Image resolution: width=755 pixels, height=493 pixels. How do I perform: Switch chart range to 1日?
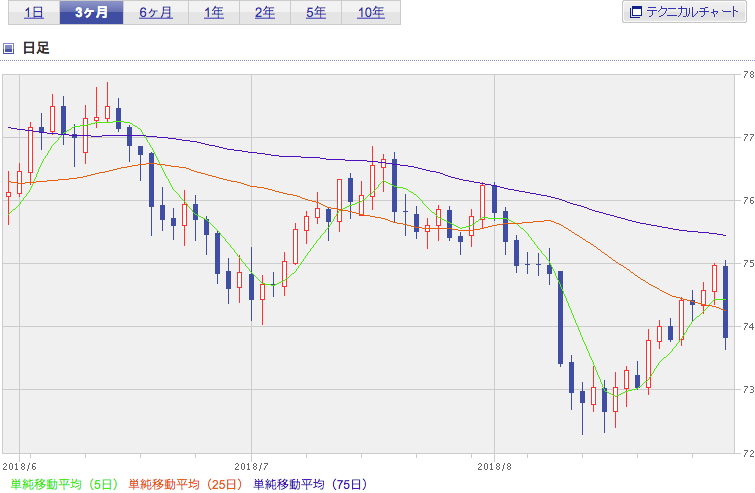[34, 13]
